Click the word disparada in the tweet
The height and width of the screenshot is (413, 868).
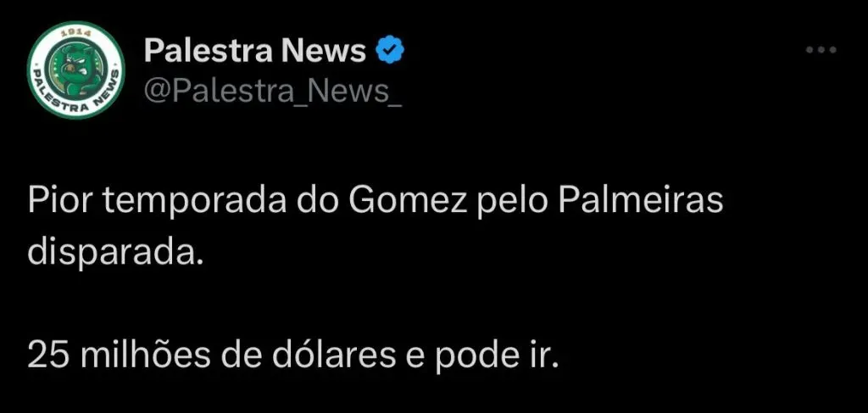click(111, 254)
